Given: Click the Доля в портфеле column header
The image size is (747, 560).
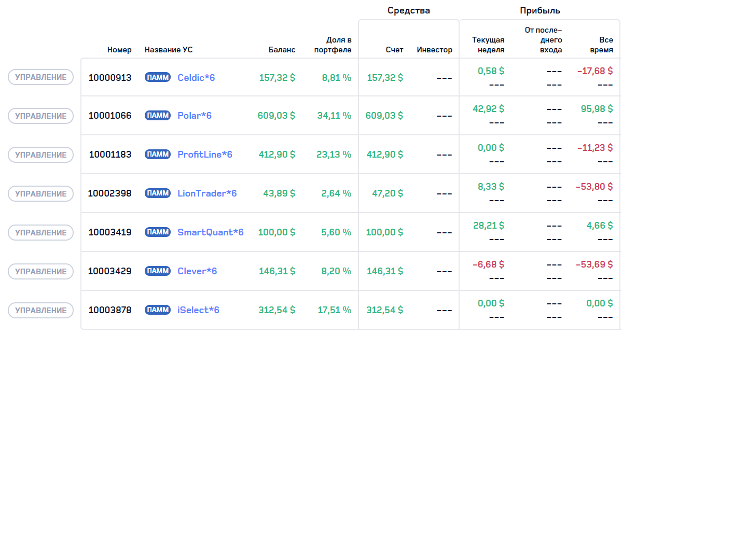Looking at the screenshot, I should point(333,45).
